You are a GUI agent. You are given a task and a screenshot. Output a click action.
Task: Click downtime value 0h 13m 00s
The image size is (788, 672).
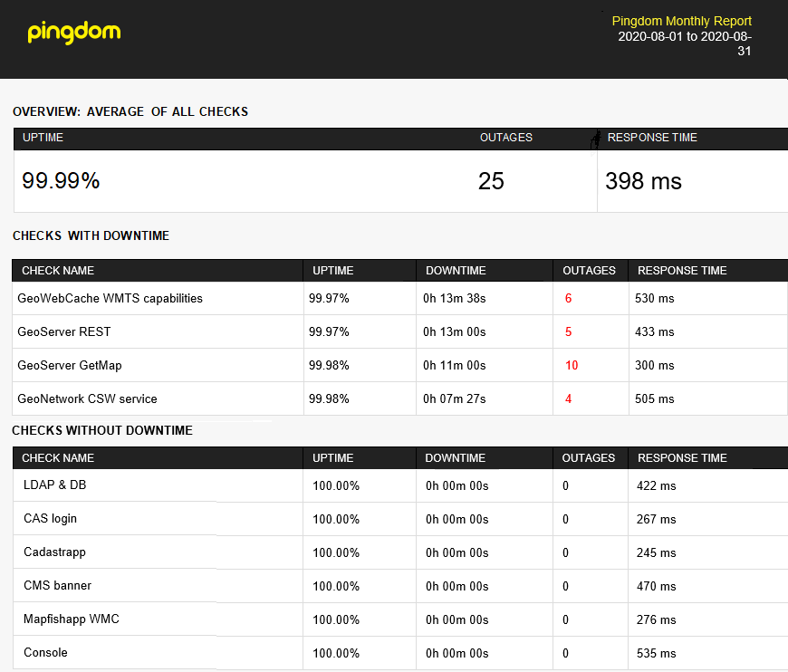coord(455,331)
